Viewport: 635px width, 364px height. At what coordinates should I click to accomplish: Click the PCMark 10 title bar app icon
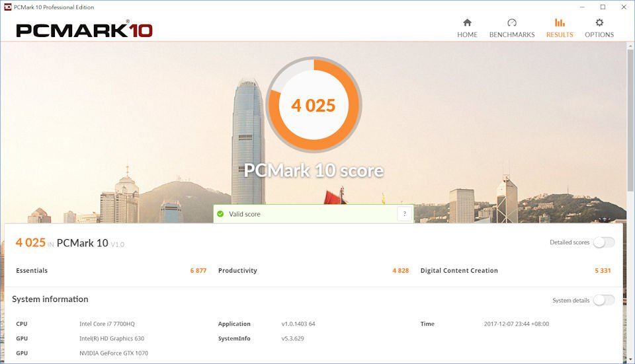point(7,7)
